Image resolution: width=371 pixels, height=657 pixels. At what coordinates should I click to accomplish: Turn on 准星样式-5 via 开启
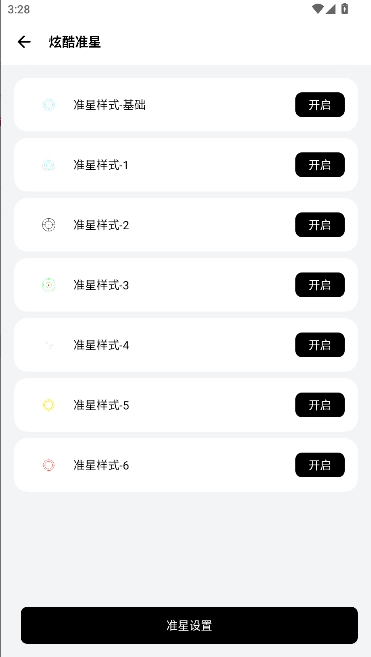point(320,405)
